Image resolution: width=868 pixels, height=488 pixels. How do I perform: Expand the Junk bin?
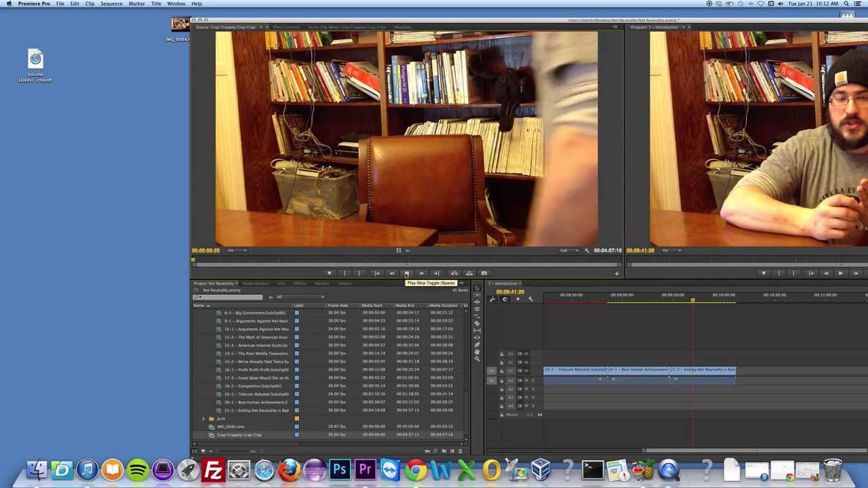click(x=203, y=418)
